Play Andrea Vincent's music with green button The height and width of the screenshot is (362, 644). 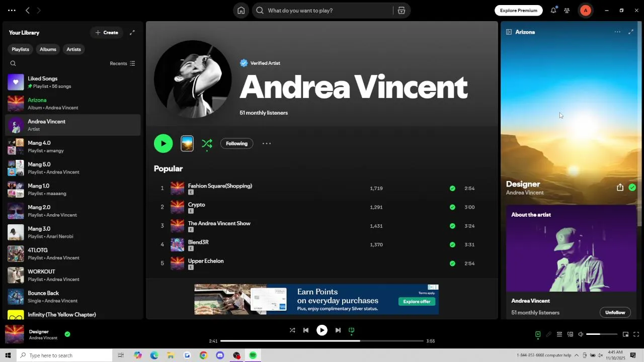point(163,143)
